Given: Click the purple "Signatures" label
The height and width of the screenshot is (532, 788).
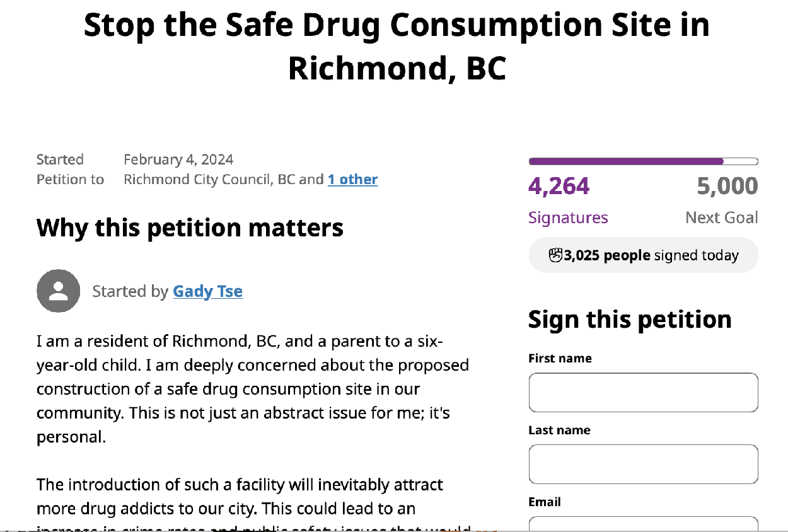Looking at the screenshot, I should coord(568,217).
